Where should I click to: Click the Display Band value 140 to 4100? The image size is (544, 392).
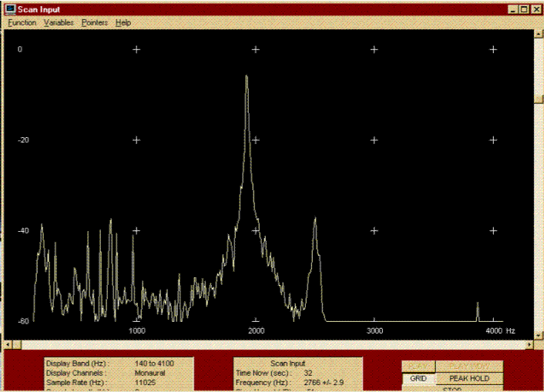(154, 363)
